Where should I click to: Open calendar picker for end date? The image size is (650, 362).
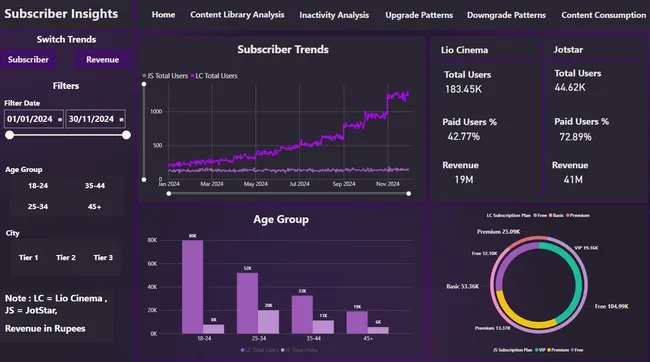(121, 120)
